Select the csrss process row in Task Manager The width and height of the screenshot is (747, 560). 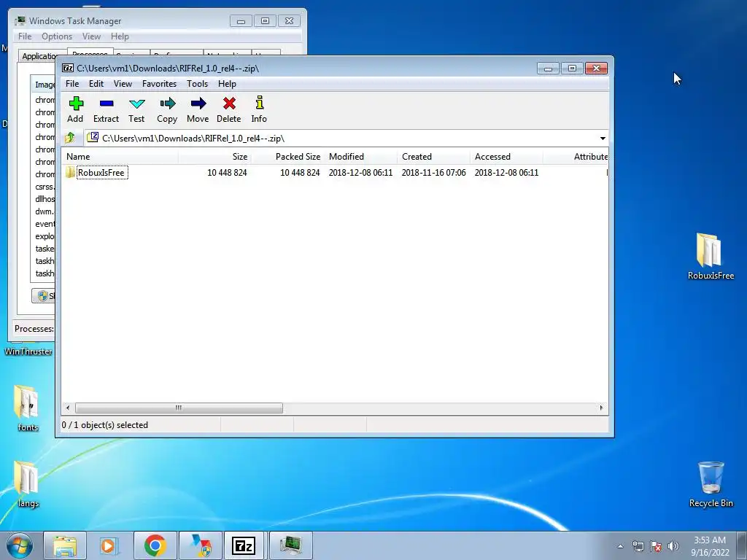[x=44, y=187]
